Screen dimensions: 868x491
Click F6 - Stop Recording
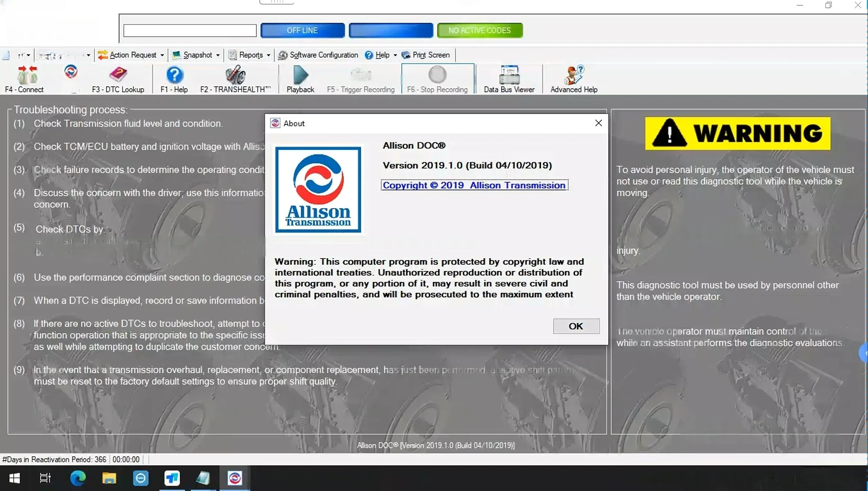[437, 79]
